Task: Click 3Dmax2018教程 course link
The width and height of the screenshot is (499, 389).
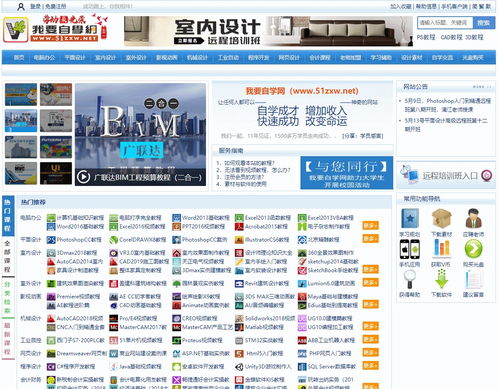Action: pos(77,253)
